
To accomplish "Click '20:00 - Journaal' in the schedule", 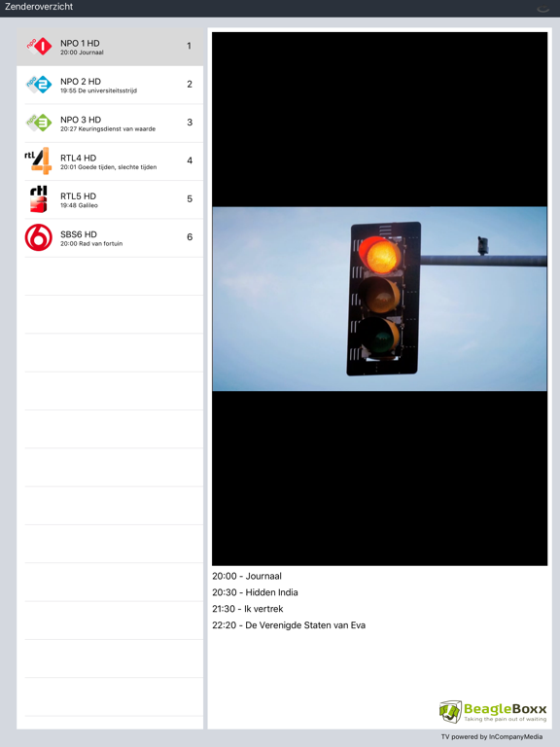I will tap(247, 576).
